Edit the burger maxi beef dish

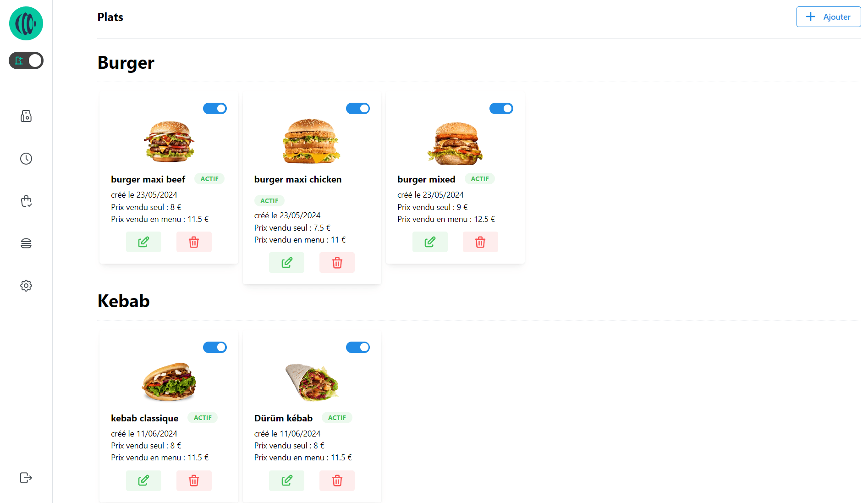point(143,242)
